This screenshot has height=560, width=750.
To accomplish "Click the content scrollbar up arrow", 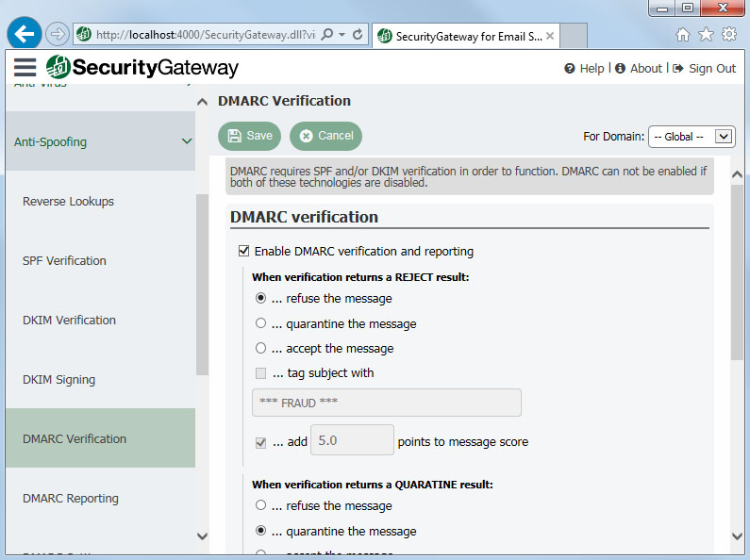I will (737, 174).
